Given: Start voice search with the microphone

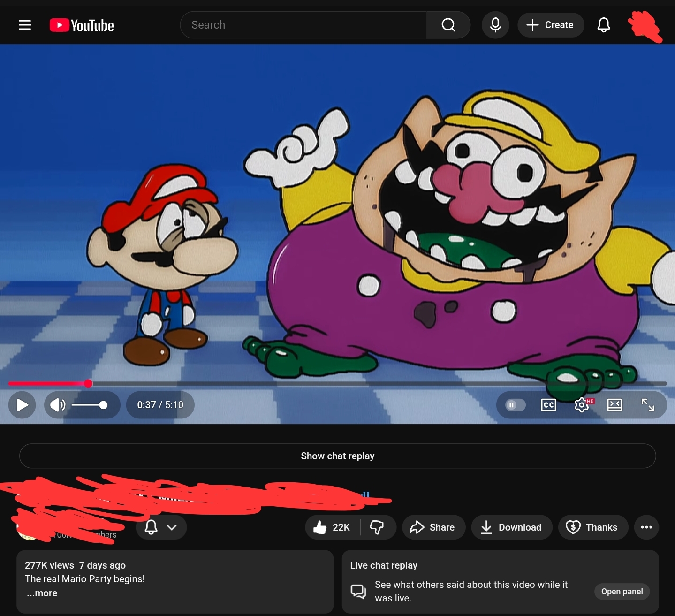Looking at the screenshot, I should [x=495, y=25].
